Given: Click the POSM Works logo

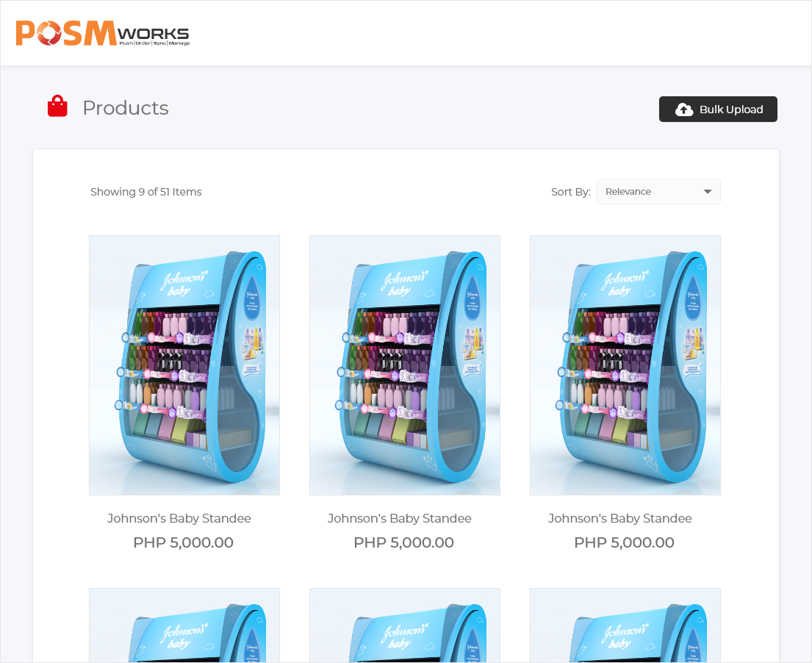Looking at the screenshot, I should (103, 33).
